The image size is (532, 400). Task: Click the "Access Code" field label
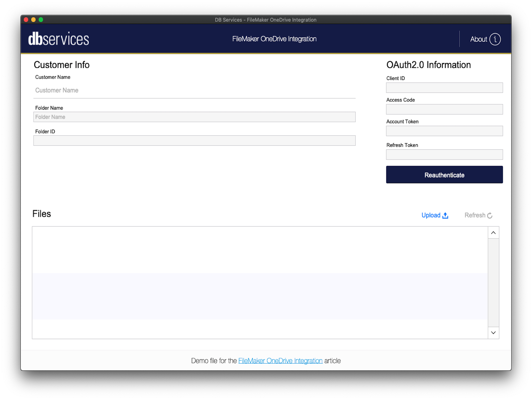click(x=401, y=100)
